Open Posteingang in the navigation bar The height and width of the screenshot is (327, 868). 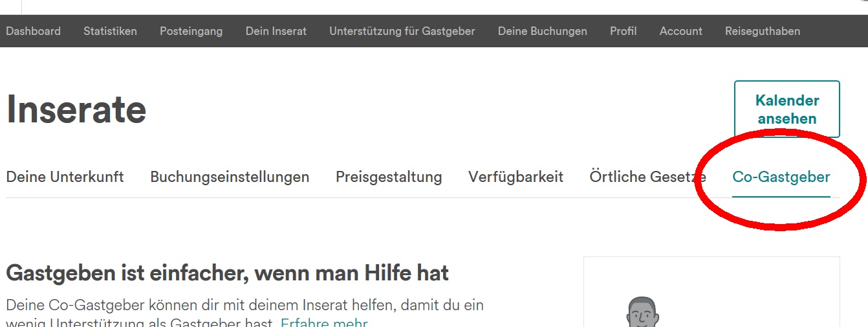(x=191, y=31)
